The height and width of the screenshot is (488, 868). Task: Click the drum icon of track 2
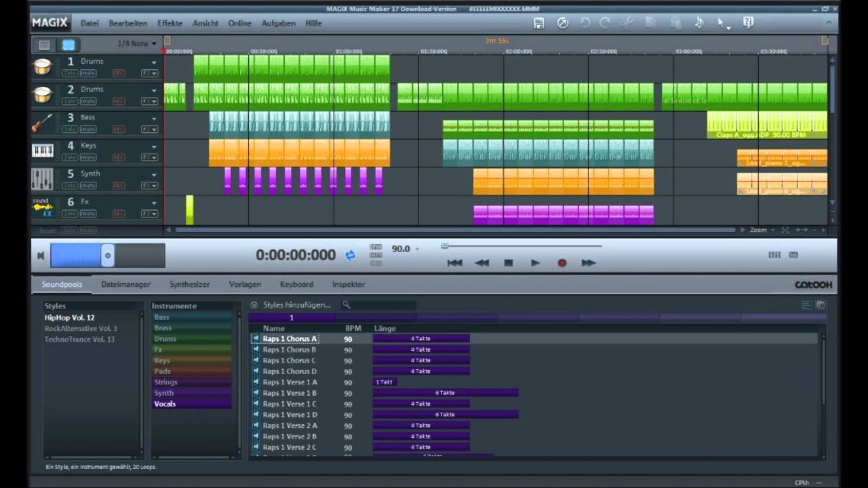(x=42, y=95)
